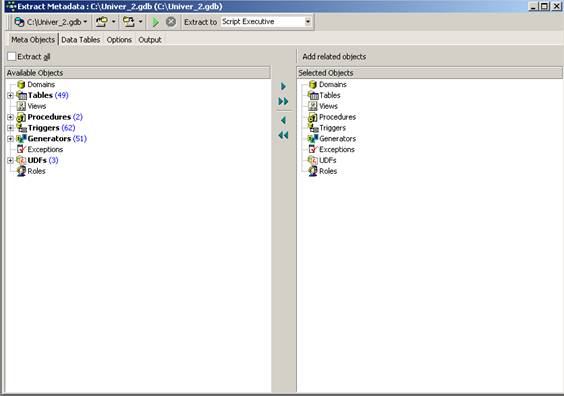Click UDFs icon in Available Objects
Image resolution: width=564 pixels, height=396 pixels.
pyautogui.click(x=21, y=160)
